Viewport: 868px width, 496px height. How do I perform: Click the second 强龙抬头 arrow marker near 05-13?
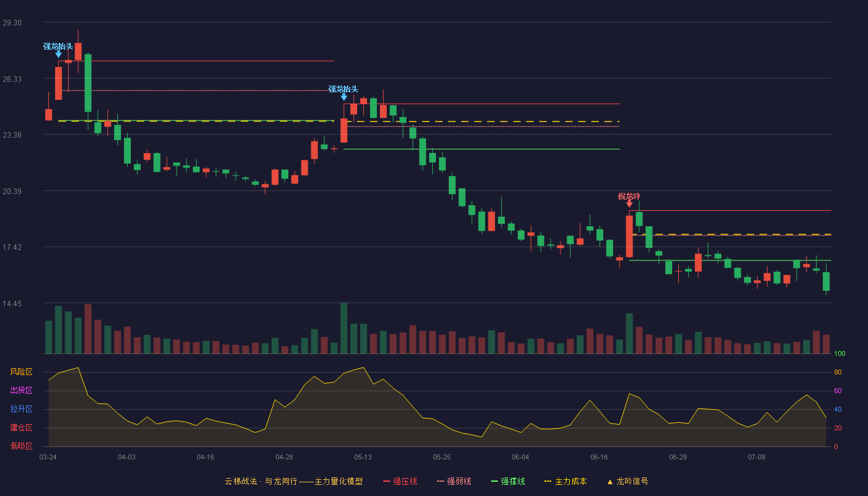tap(343, 97)
